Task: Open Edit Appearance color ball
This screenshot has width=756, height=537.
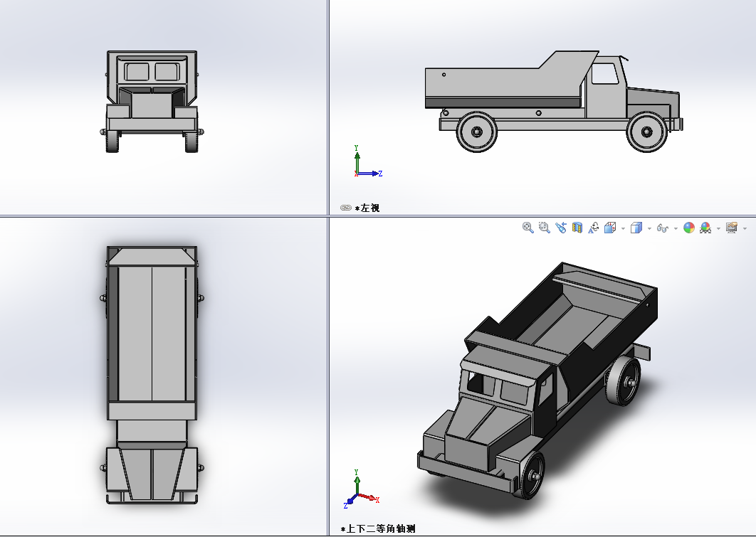Action: [x=689, y=228]
